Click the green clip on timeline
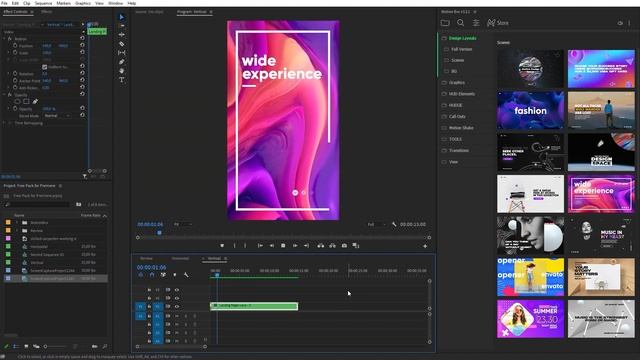The height and width of the screenshot is (360, 640). coord(254,306)
